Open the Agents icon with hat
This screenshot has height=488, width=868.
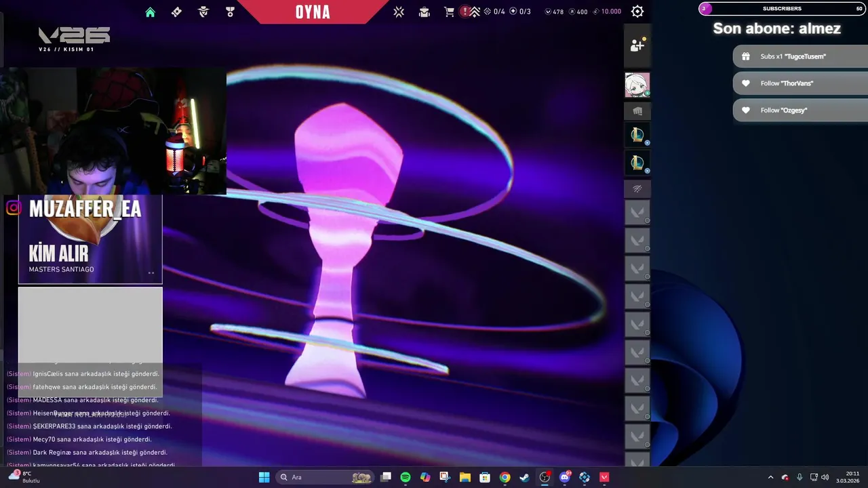(x=203, y=12)
